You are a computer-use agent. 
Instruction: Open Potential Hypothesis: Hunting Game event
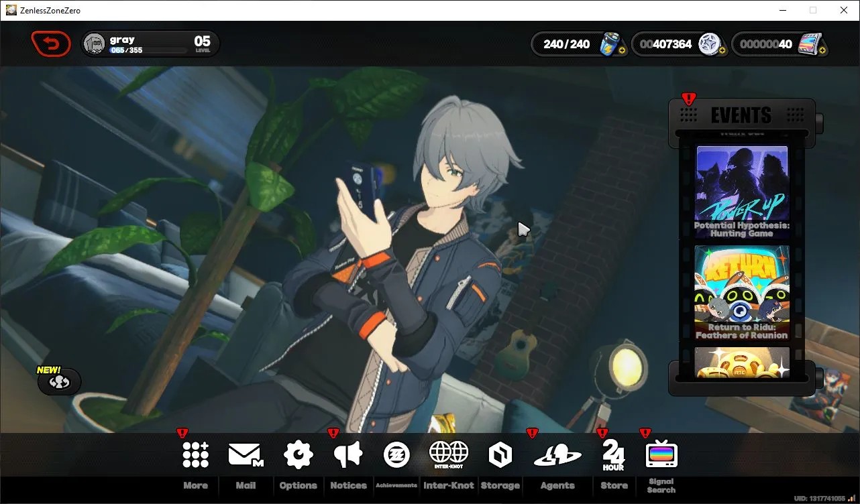[x=742, y=192]
